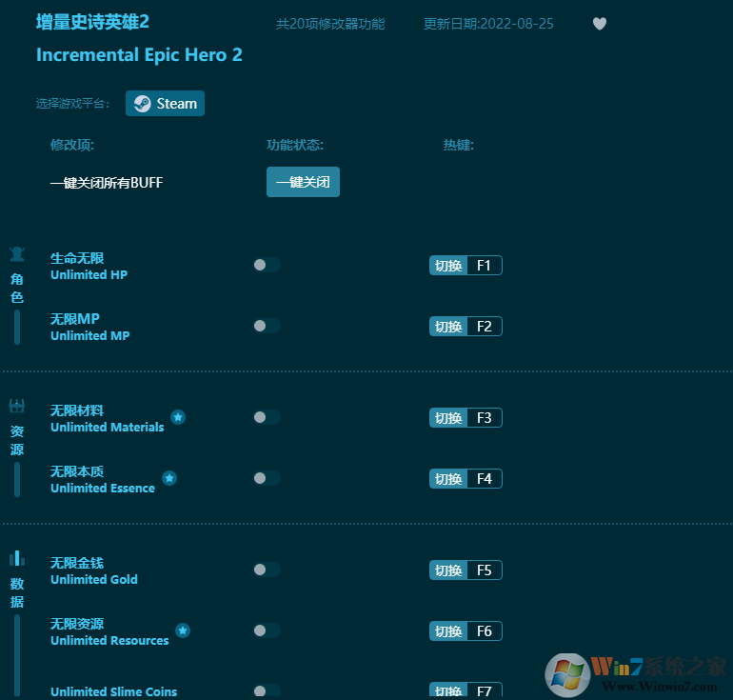Click the Steam logo icon
Screen dimensions: 733x700
pyautogui.click(x=142, y=104)
